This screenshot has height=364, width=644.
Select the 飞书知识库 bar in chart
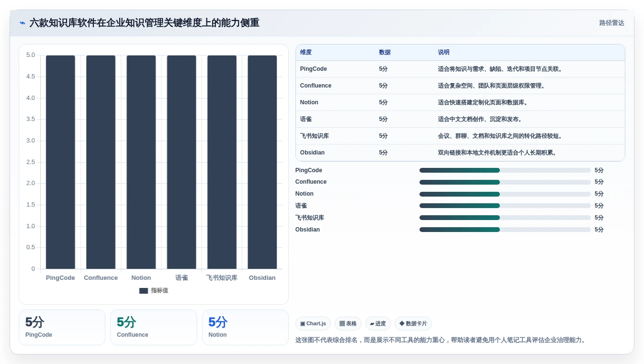click(222, 162)
